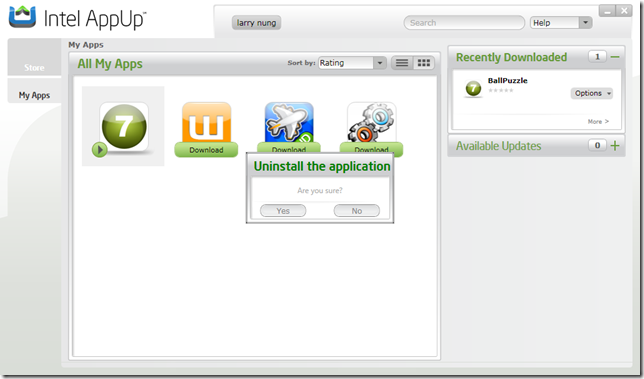Click the Are you sure? text
Viewport: 644px width, 379px height.
[x=320, y=191]
